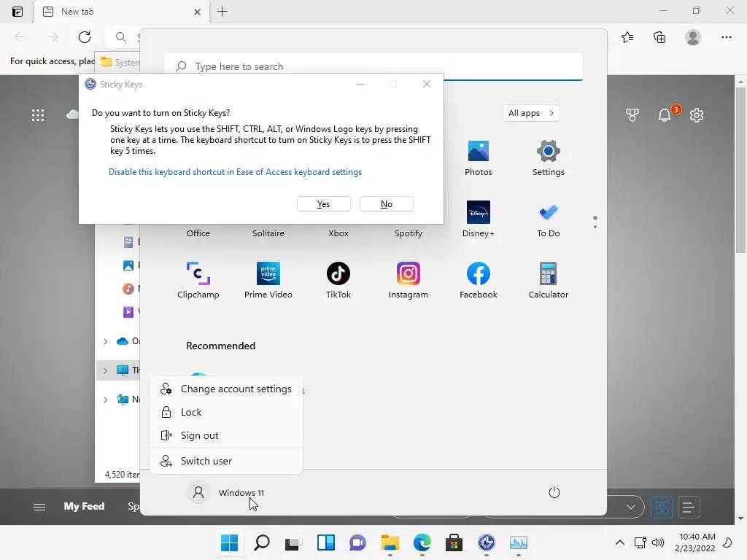This screenshot has width=747, height=560.
Task: Refresh the Edge page
Action: pyautogui.click(x=85, y=37)
